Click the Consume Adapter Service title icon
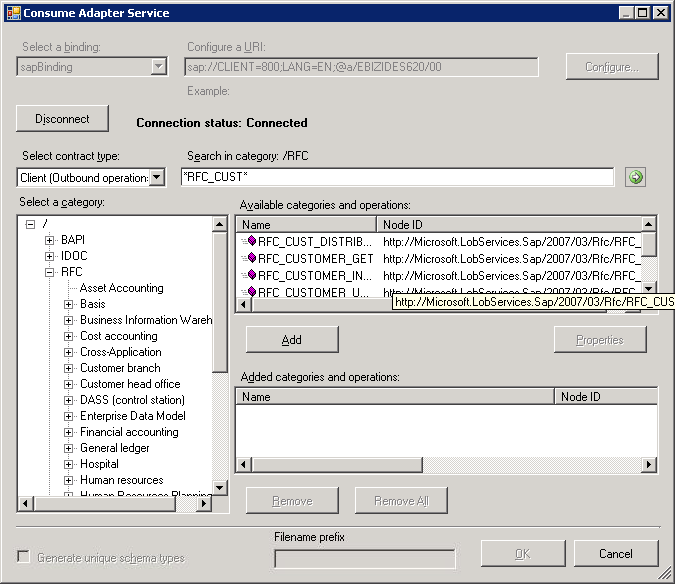The width and height of the screenshot is (675, 584). 13,12
